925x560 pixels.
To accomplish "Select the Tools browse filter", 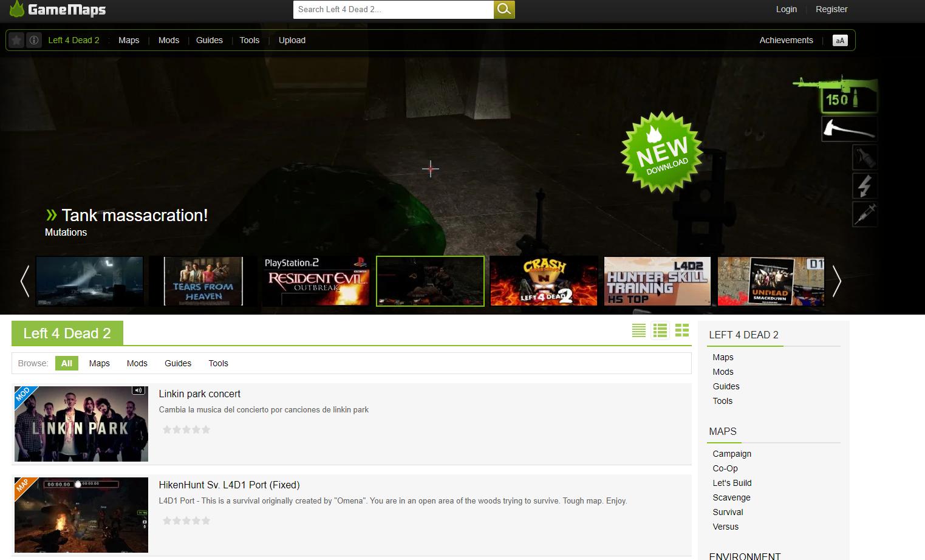I will [x=219, y=363].
